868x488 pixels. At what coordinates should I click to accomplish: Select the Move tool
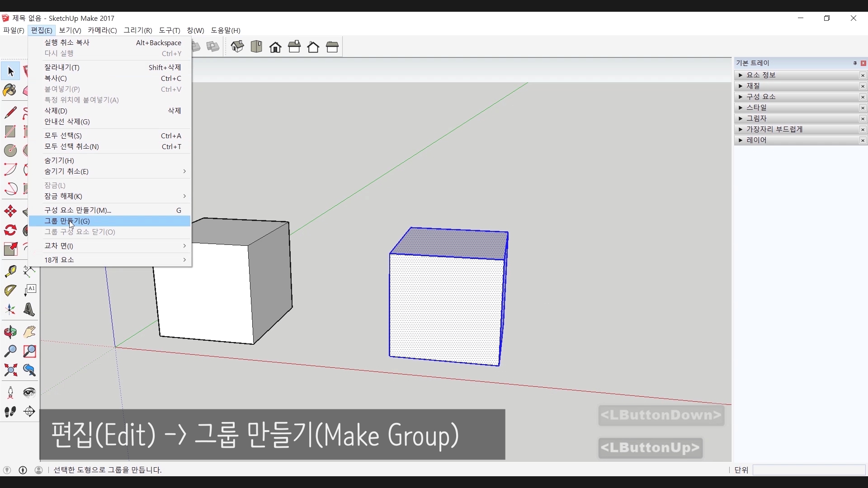(10, 211)
